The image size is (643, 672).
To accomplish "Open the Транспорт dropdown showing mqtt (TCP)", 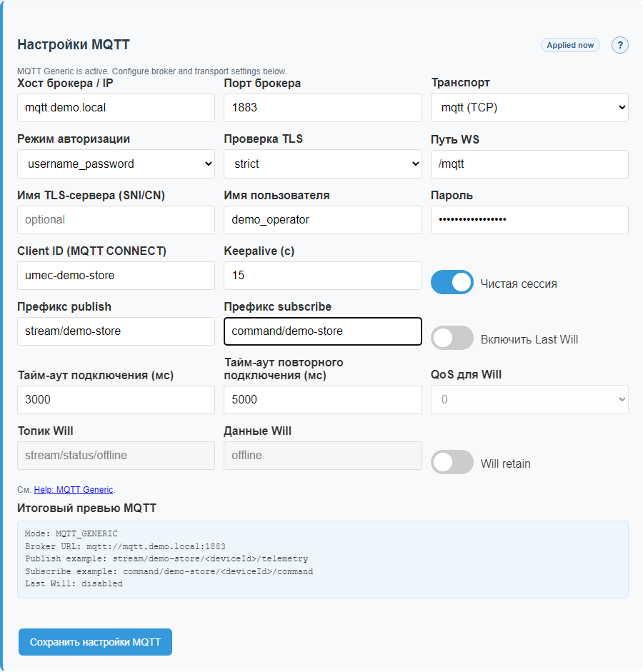I will click(529, 107).
